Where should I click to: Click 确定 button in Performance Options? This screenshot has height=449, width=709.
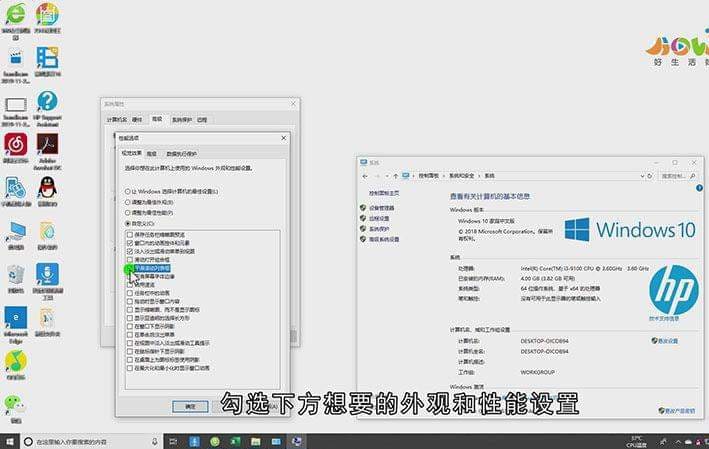tap(190, 406)
